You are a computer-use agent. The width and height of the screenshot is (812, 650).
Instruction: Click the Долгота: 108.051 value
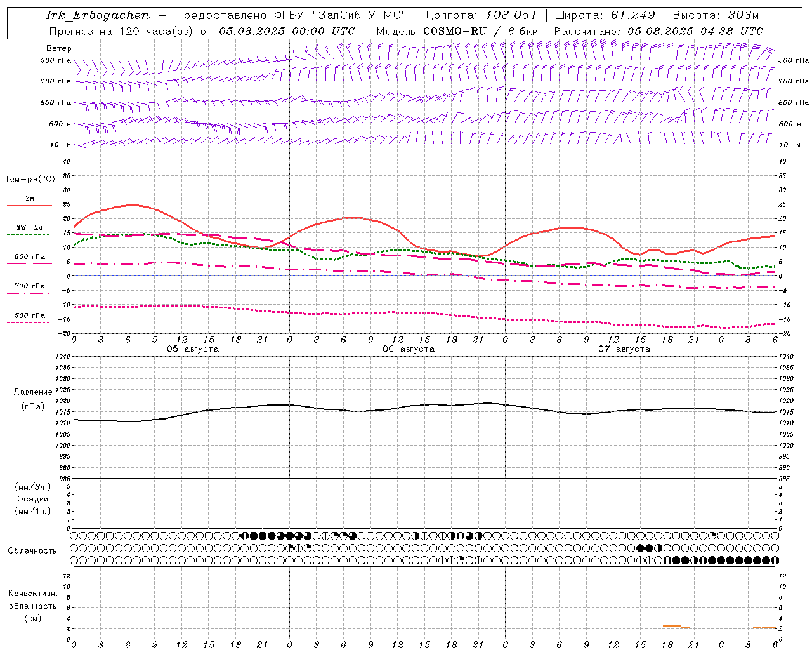pyautogui.click(x=481, y=15)
